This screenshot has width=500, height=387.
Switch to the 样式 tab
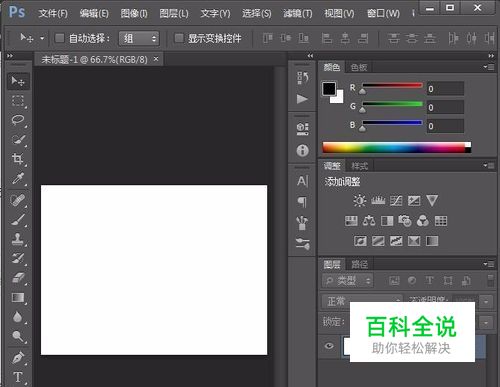point(360,166)
